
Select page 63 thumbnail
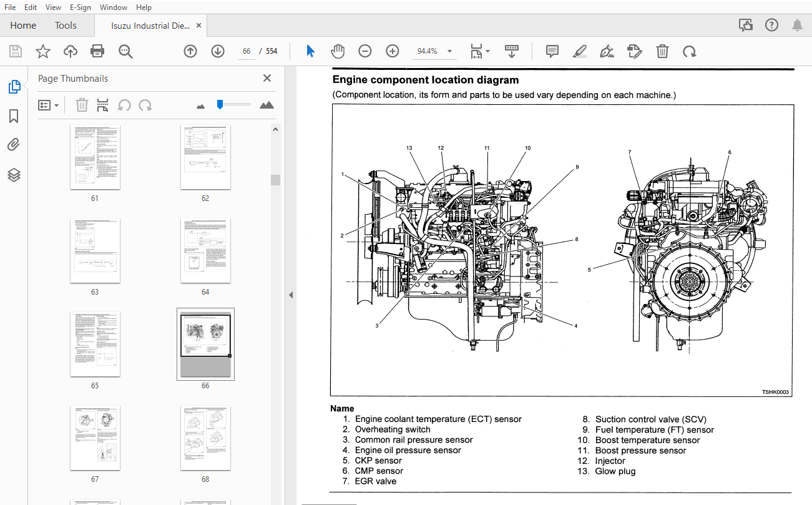point(95,251)
